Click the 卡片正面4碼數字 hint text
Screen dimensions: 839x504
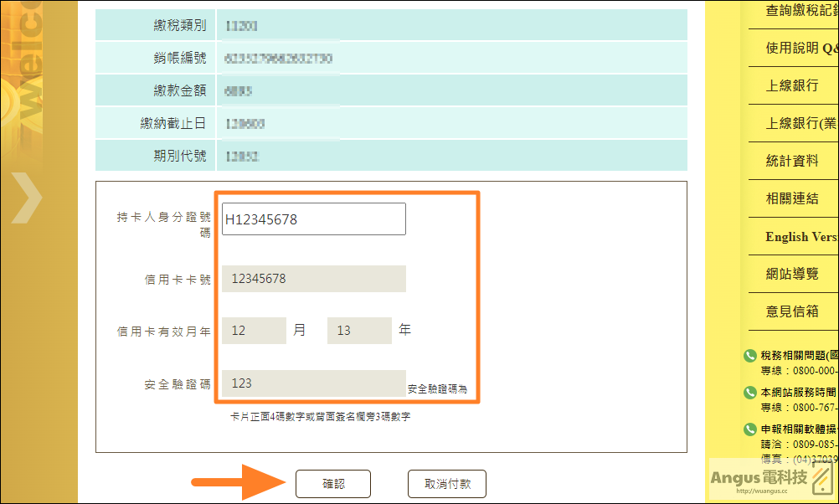[x=320, y=416]
